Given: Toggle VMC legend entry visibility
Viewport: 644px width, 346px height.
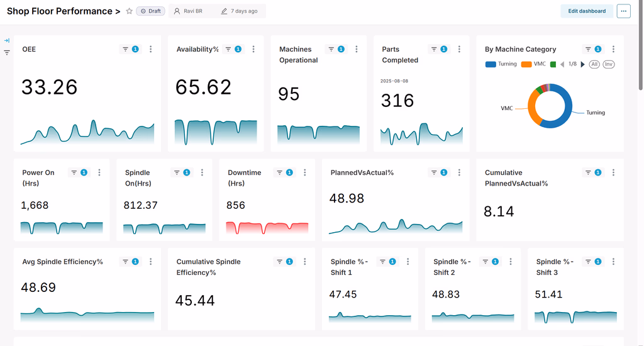Looking at the screenshot, I should tap(533, 64).
